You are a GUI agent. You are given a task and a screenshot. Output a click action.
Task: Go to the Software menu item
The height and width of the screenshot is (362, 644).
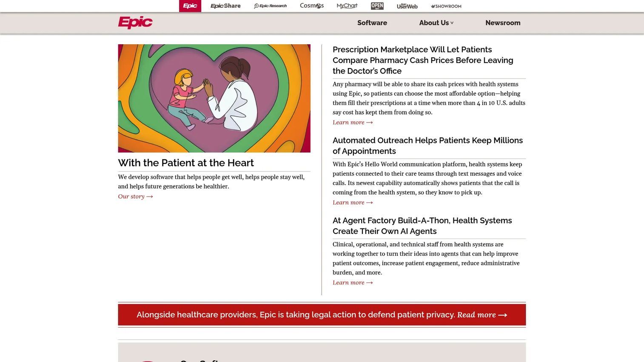pyautogui.click(x=372, y=23)
